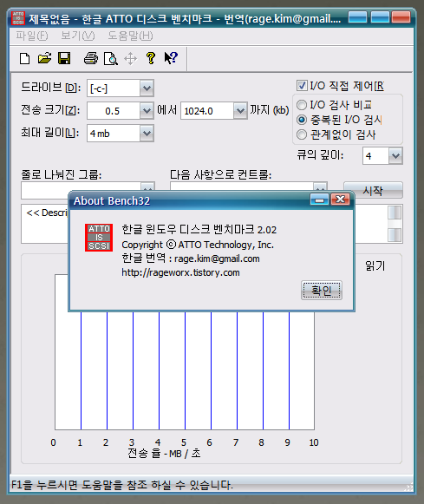The height and width of the screenshot is (504, 424).
Task: Click the rage.kim@gmail.com translator line
Action: pyautogui.click(x=191, y=259)
